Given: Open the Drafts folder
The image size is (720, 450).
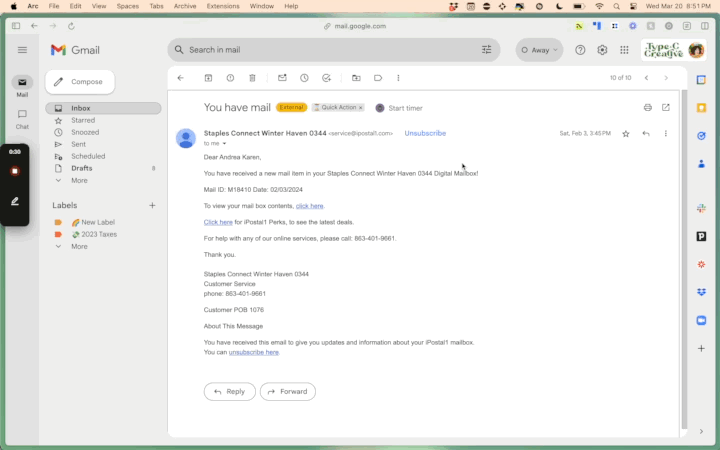Looking at the screenshot, I should click(82, 168).
